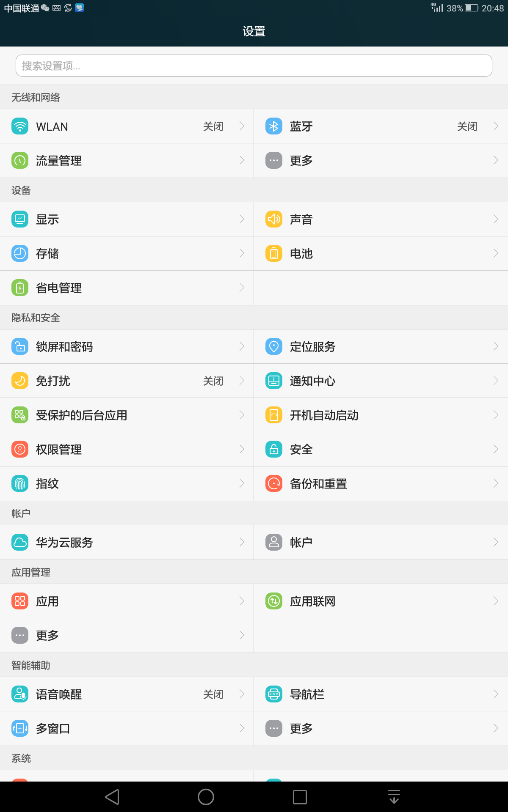Tap the 权限管理 keyhole icon
508x812 pixels.
point(20,449)
